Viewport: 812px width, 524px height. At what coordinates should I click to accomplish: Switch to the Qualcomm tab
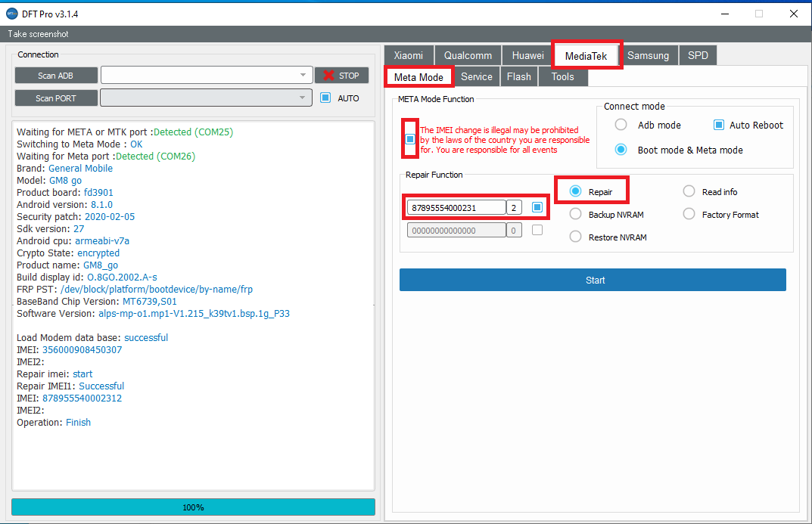click(x=468, y=55)
